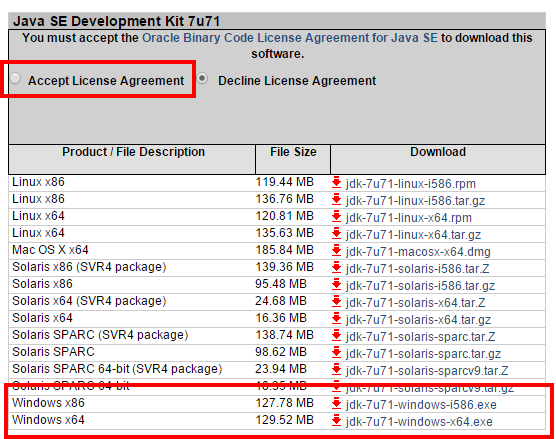Screen dimensions: 556x439
Task: Click the 127.78 MB file size cell
Action: pyautogui.click(x=285, y=403)
